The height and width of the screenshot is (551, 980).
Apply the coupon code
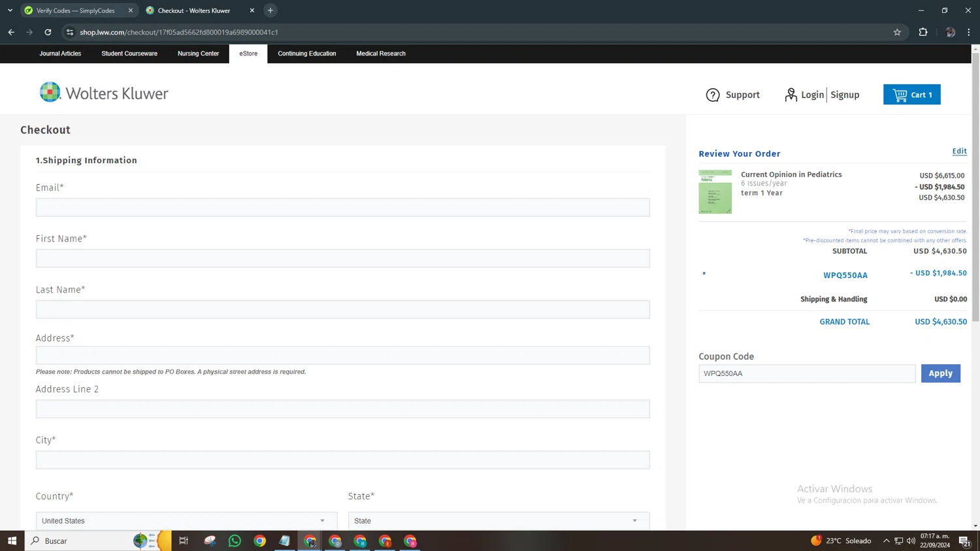point(940,373)
